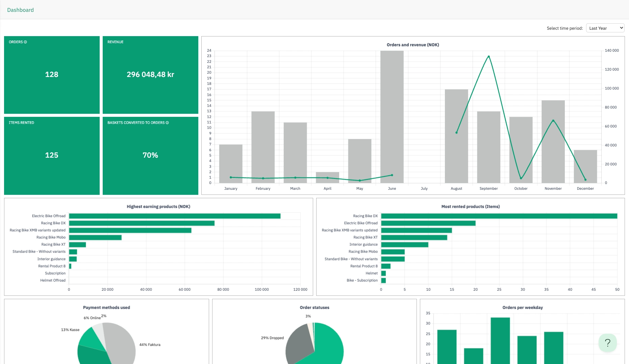629x364 pixels.
Task: Click the Revenue card showing 296 048,48 kr
Action: (x=150, y=75)
